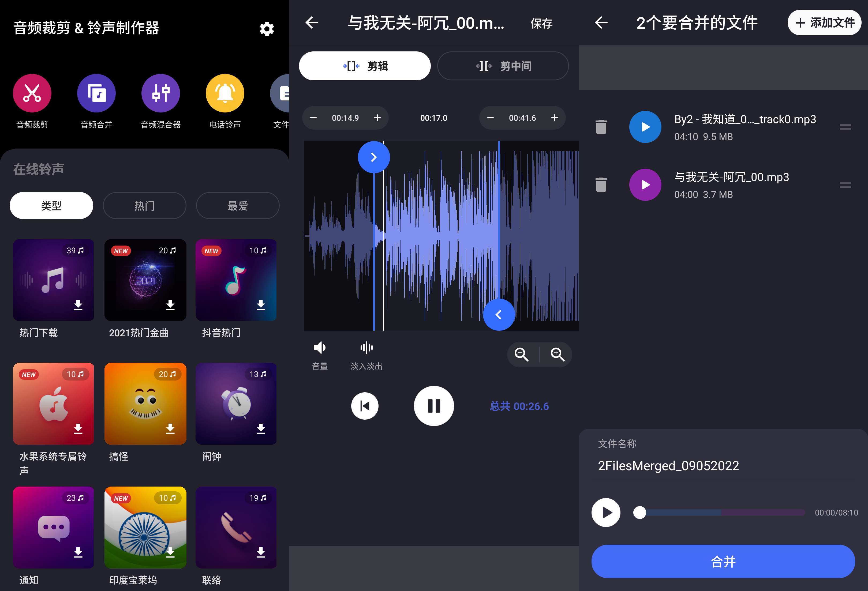Click the reorder handle of 与我无关-阿冗_00.mp3
The image size is (868, 591).
(x=845, y=185)
